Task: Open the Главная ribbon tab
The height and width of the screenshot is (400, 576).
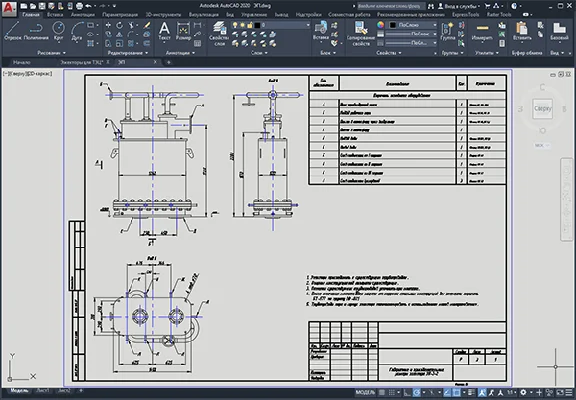Action: click(31, 15)
